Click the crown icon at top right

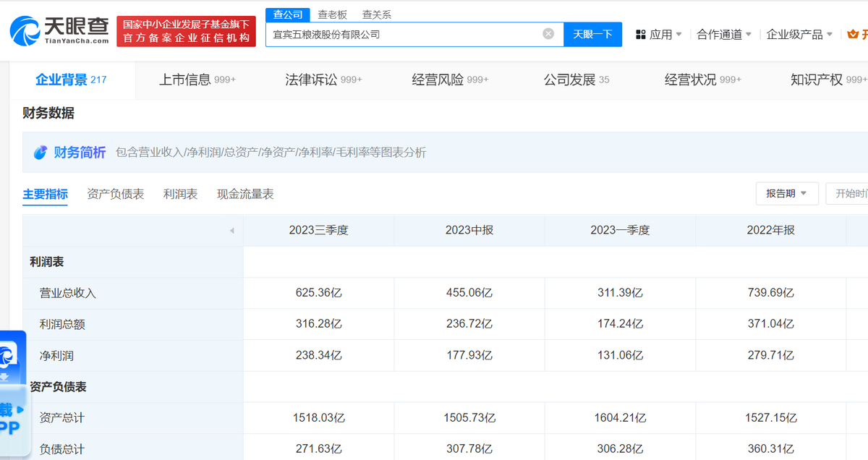pyautogui.click(x=853, y=34)
